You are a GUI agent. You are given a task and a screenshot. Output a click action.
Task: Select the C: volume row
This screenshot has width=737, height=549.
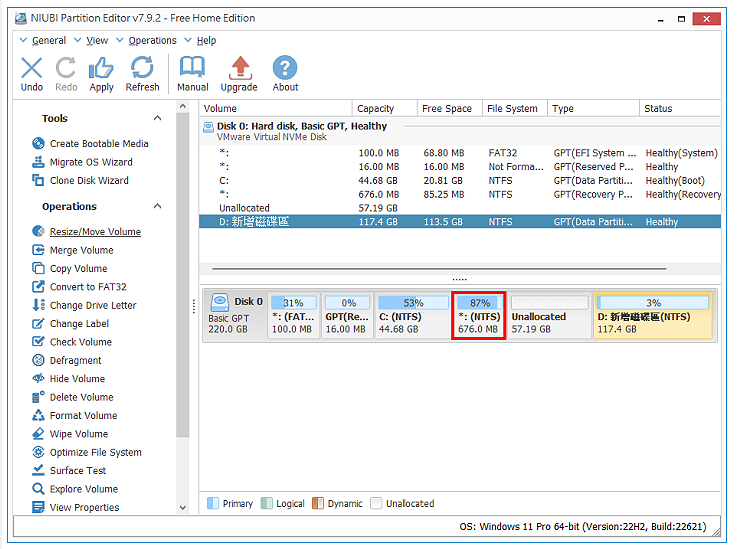pyautogui.click(x=460, y=180)
